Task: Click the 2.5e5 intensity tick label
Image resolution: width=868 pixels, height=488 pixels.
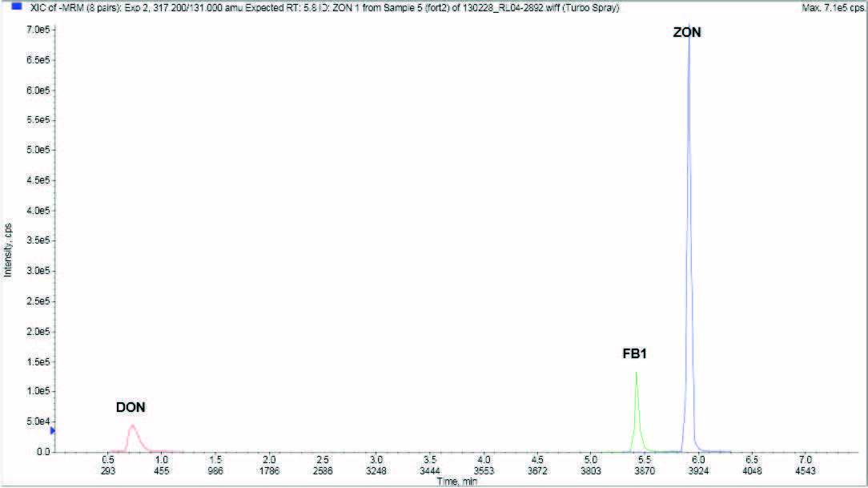Action: [38, 300]
